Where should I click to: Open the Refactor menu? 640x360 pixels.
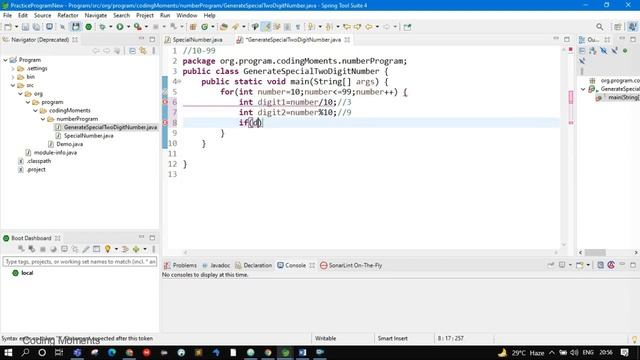pyautogui.click(x=68, y=16)
